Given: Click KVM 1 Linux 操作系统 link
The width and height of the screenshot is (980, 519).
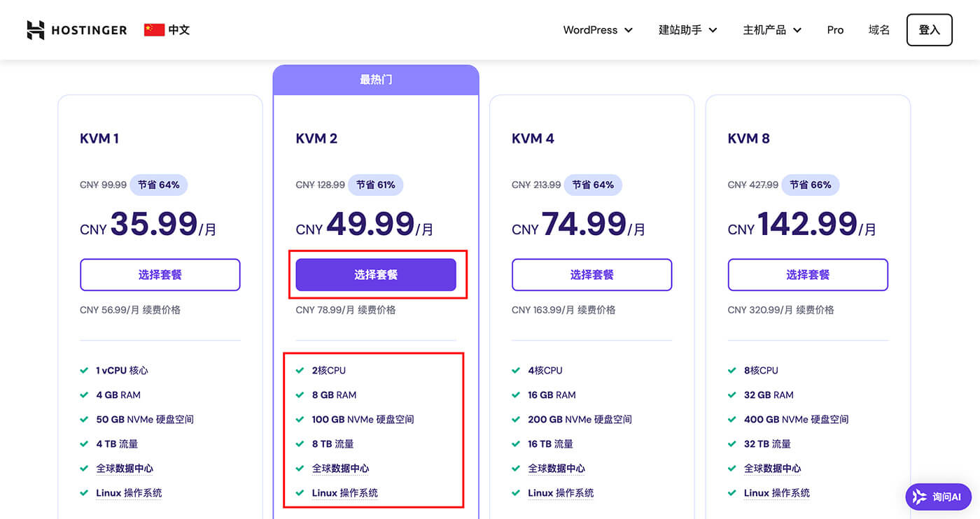Looking at the screenshot, I should coord(129,493).
